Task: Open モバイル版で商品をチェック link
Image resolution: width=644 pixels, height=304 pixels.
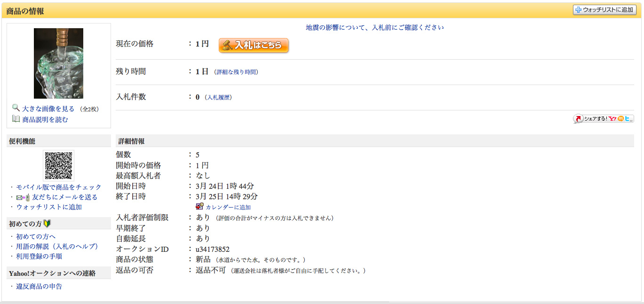Action: click(x=59, y=187)
